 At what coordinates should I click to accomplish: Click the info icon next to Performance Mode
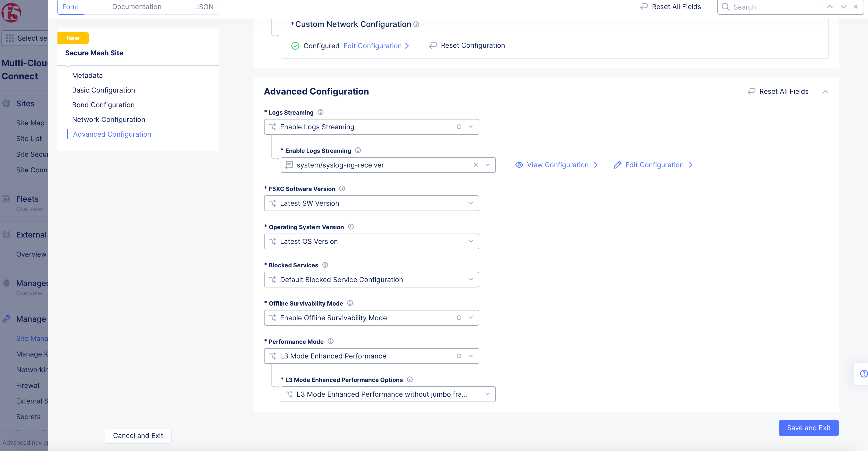point(331,341)
